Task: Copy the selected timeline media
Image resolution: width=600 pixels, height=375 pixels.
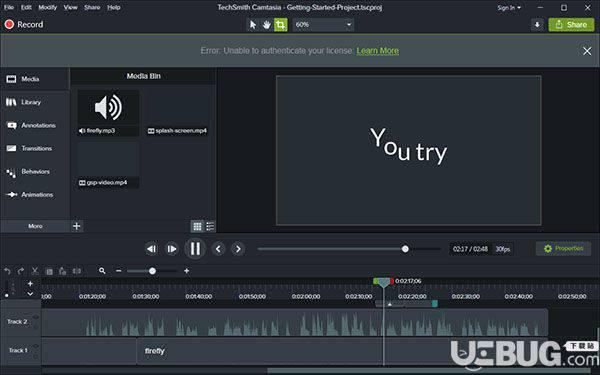Action: pyautogui.click(x=49, y=271)
